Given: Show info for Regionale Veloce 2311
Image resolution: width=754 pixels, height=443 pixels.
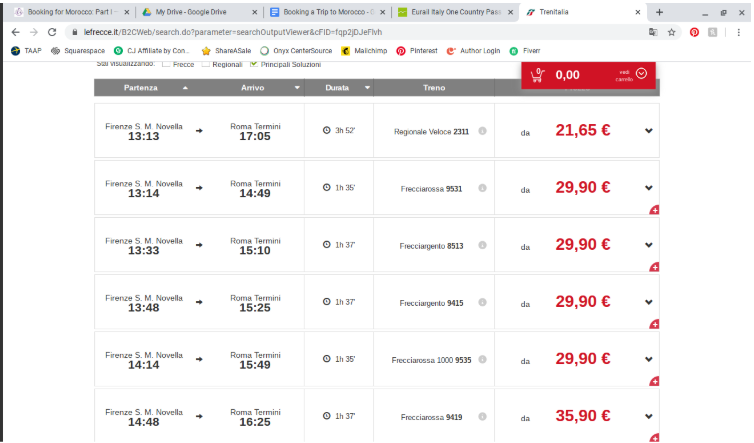Looking at the screenshot, I should (482, 131).
